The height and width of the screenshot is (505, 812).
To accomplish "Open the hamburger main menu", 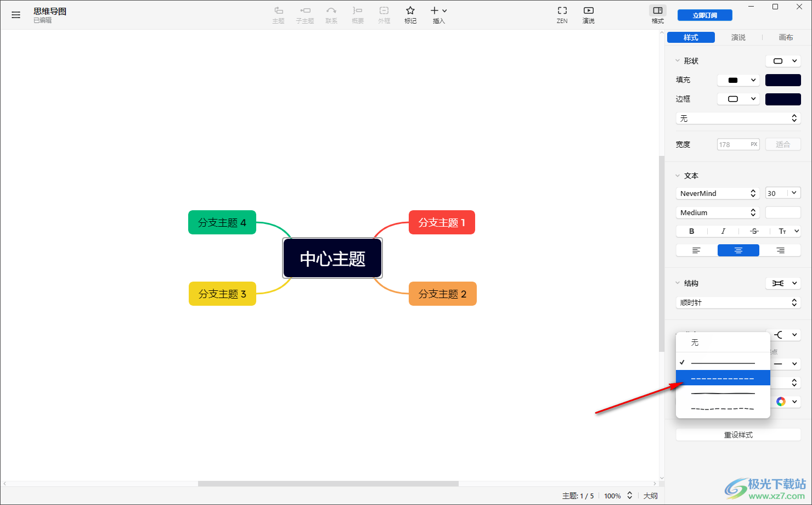I will [x=16, y=15].
